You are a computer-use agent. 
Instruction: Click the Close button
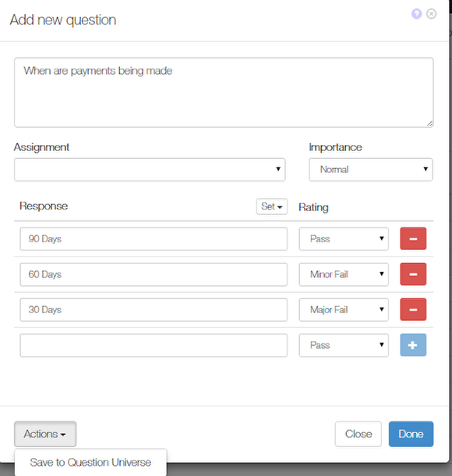358,434
